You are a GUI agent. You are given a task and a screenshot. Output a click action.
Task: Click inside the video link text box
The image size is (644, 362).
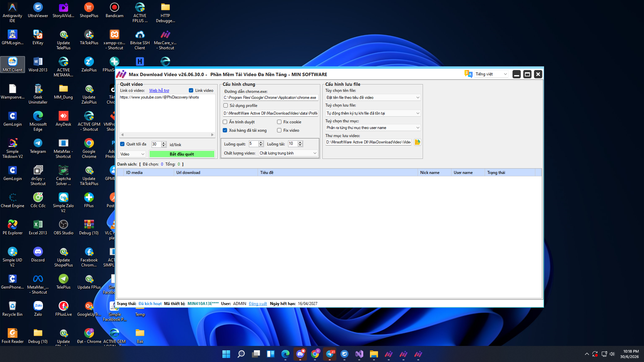[x=167, y=113]
